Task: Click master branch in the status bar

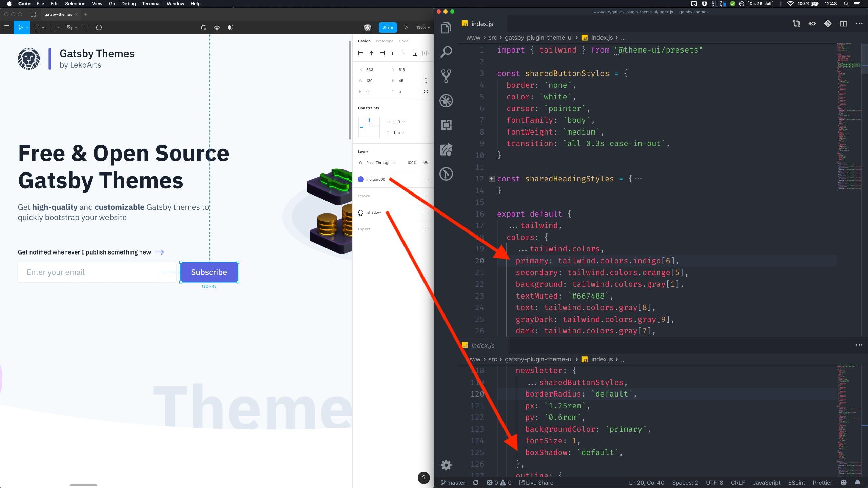Action: click(x=453, y=482)
